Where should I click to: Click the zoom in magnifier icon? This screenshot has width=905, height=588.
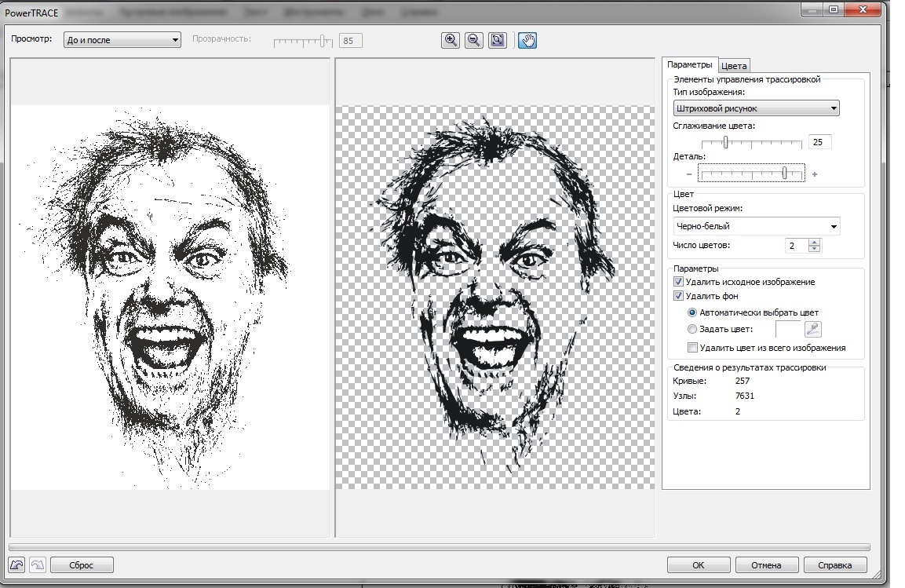point(451,40)
